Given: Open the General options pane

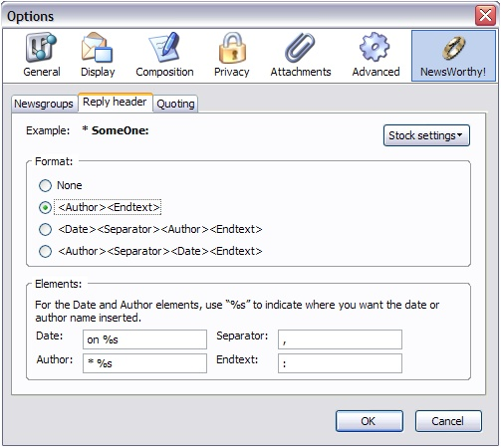Looking at the screenshot, I should coord(42,55).
